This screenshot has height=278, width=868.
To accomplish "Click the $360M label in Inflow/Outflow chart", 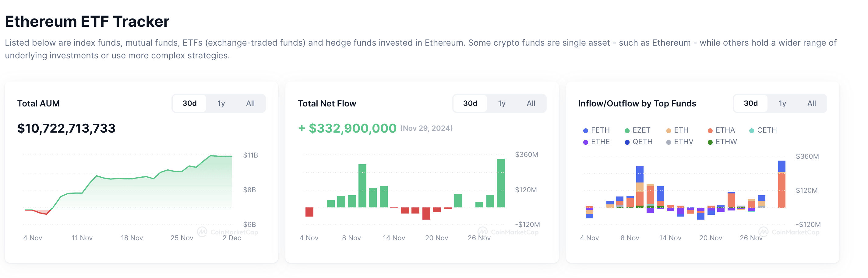I will (x=807, y=157).
